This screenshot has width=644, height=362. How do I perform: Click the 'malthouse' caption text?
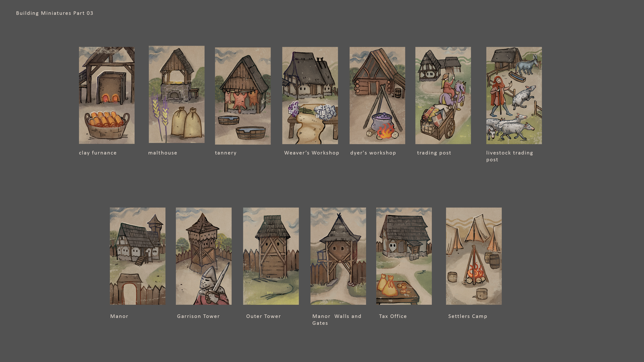coord(162,153)
